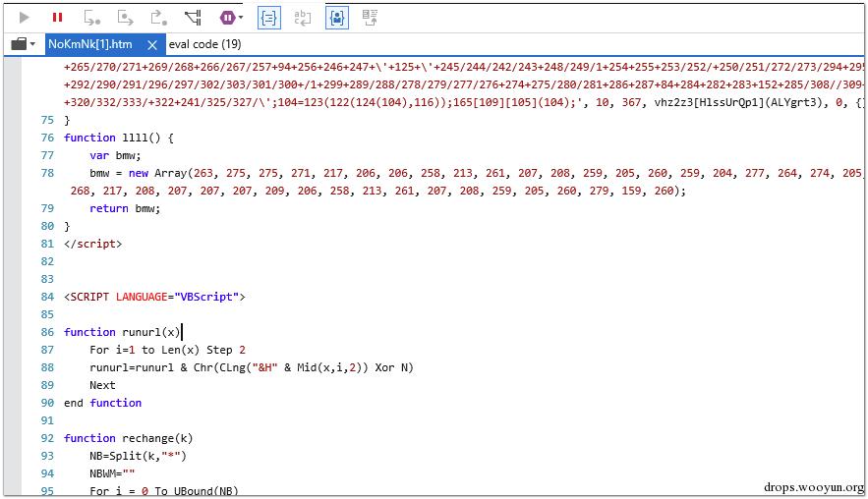Click the 'For i=1 to Len(x) Step 2' line

[x=167, y=350]
